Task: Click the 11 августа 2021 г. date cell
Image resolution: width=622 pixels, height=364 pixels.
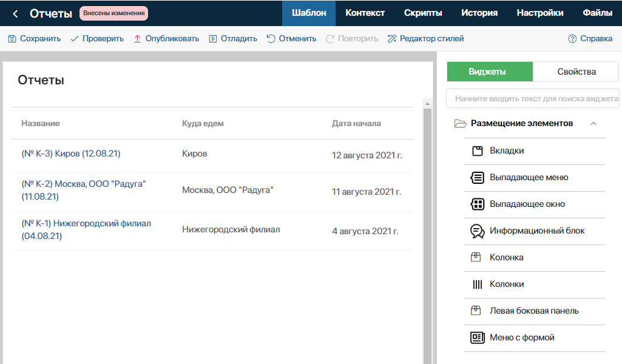Action: [367, 192]
